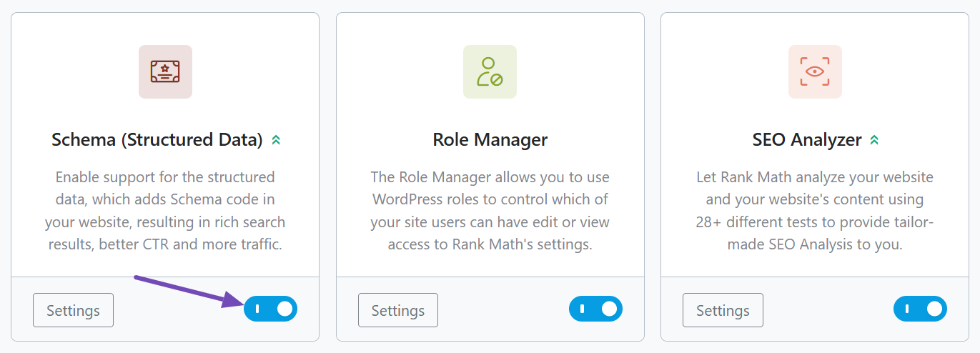Click the SEO Analyzer description paragraph
980x353 pixels.
point(815,211)
